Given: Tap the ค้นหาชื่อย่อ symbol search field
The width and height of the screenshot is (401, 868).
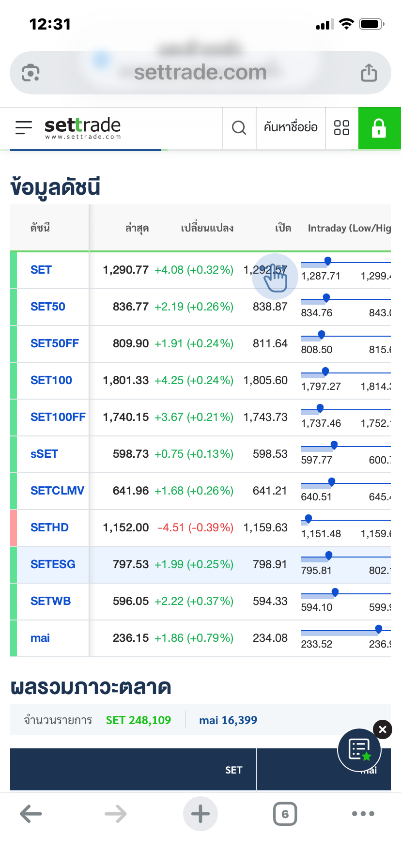Looking at the screenshot, I should 291,128.
